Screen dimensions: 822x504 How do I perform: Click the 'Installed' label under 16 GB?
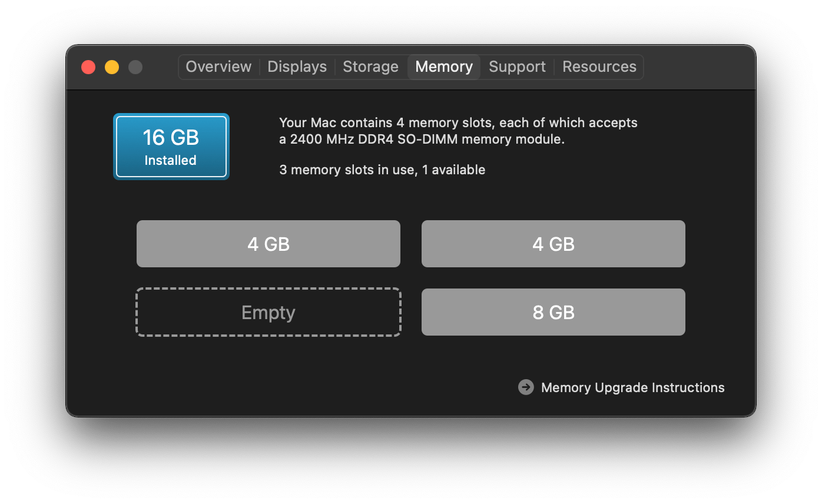click(171, 160)
